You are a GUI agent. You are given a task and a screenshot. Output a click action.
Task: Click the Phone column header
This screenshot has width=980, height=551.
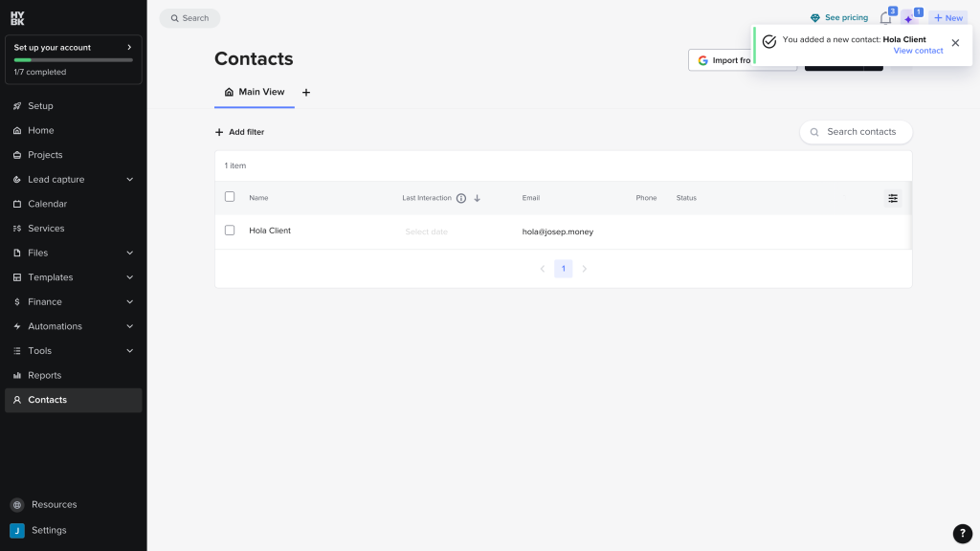[x=646, y=198]
